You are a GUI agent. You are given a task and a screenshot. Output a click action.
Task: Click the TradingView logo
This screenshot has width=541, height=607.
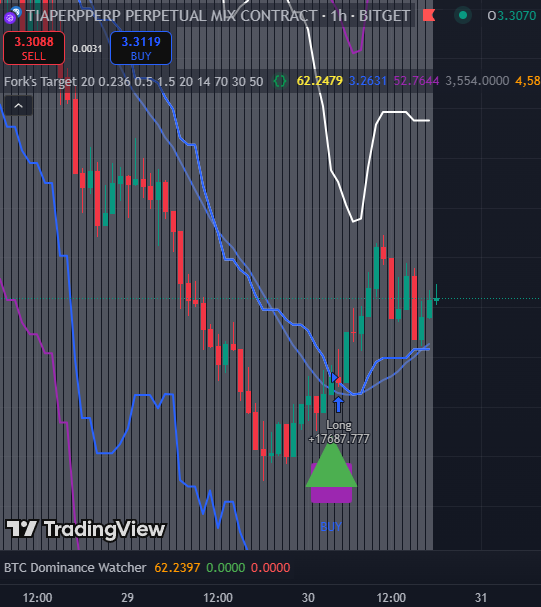pyautogui.click(x=86, y=529)
